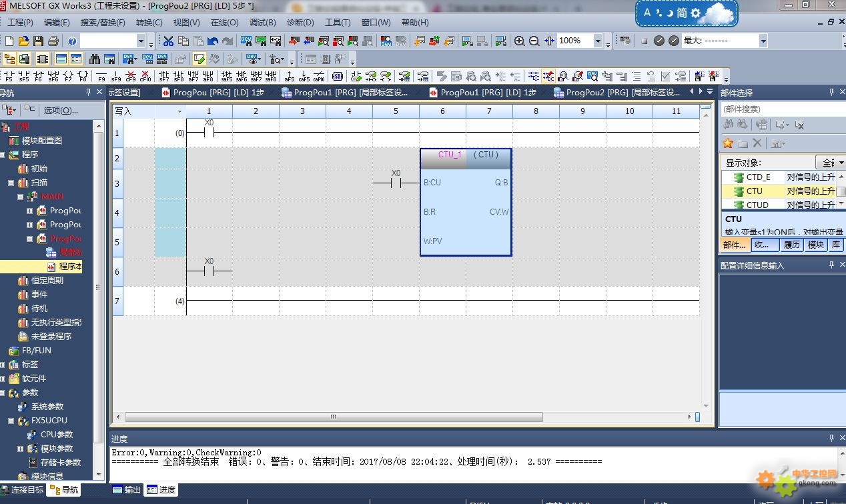The width and height of the screenshot is (846, 504).
Task: Click the 选项(O)... button
Action: pyautogui.click(x=61, y=110)
